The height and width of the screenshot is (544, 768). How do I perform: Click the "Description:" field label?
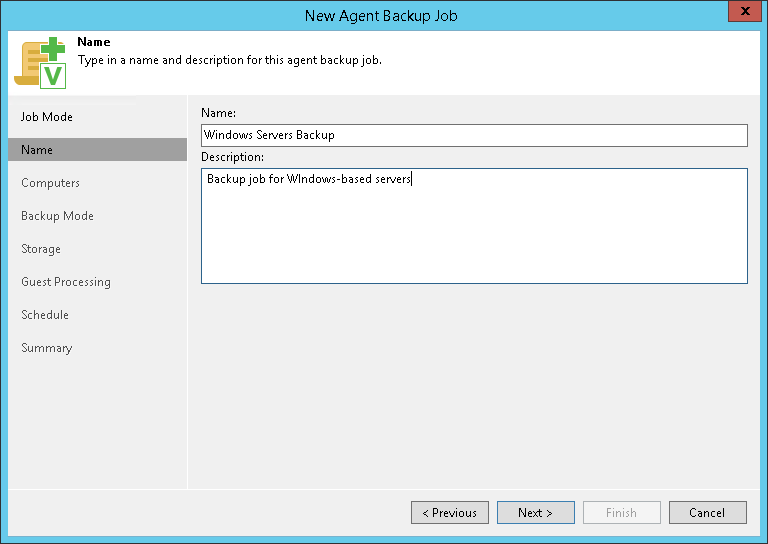point(232,157)
